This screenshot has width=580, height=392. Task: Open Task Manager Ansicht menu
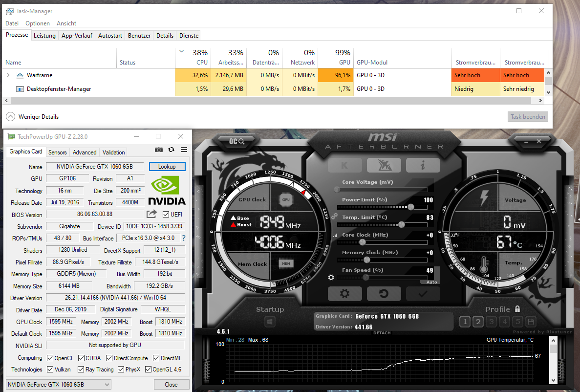(66, 23)
